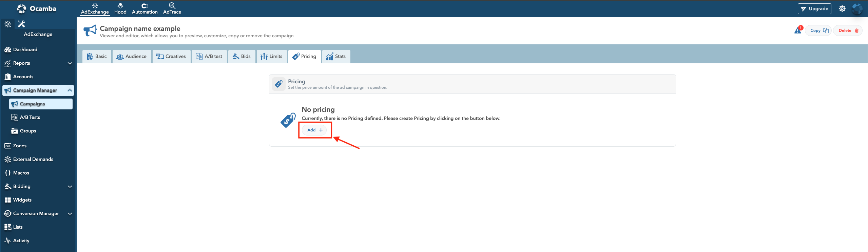Select the wrench tools icon in sidebar

pyautogui.click(x=21, y=24)
